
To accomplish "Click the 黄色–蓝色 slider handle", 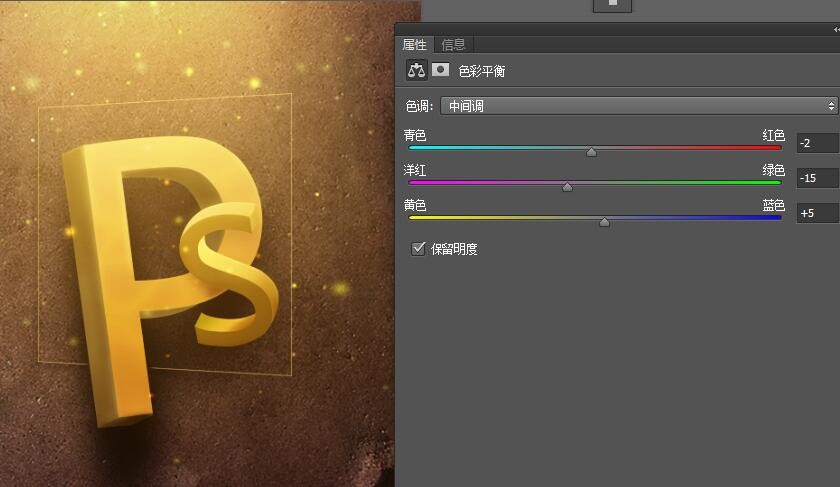I will click(604, 222).
